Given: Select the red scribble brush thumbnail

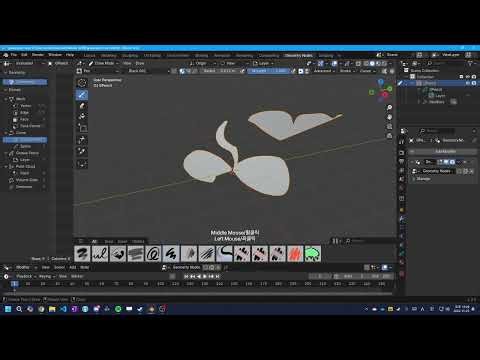Looking at the screenshot, I should pos(295,254).
